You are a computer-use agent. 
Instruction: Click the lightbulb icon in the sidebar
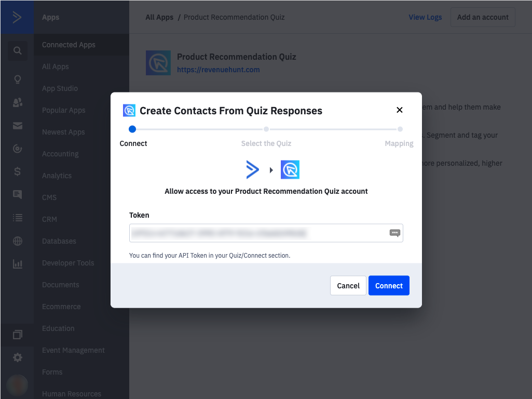[17, 79]
